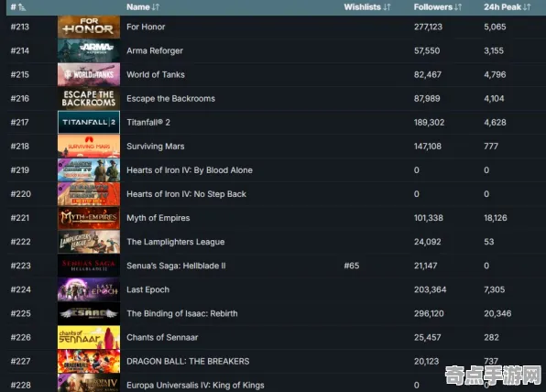Open the Arma Reforger game thumbnail
The height and width of the screenshot is (392, 546).
click(x=89, y=50)
